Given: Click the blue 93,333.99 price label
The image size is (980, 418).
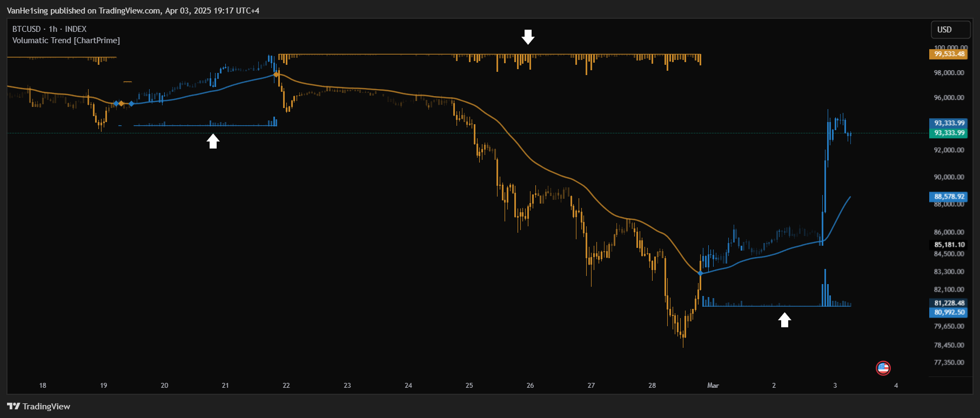Looking at the screenshot, I should point(949,123).
